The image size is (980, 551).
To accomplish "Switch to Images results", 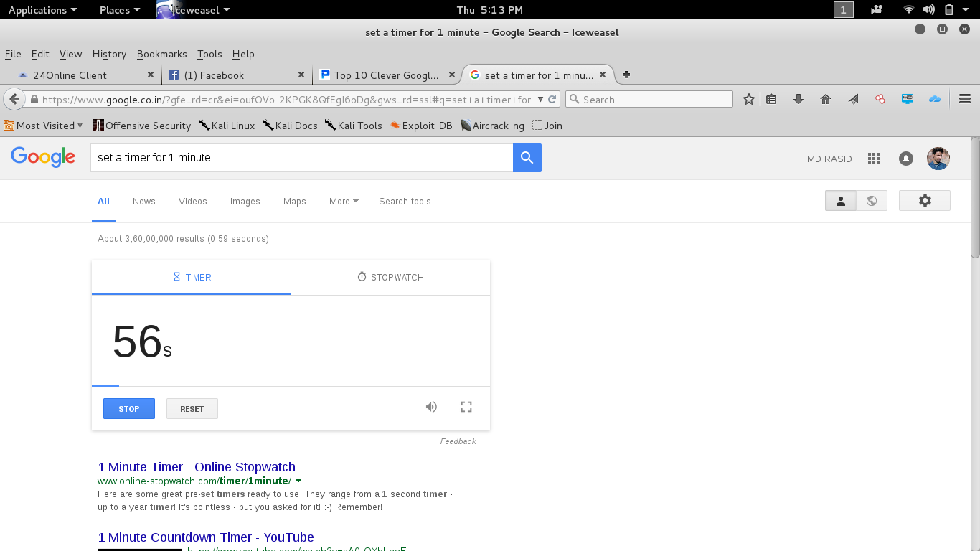I will click(245, 202).
